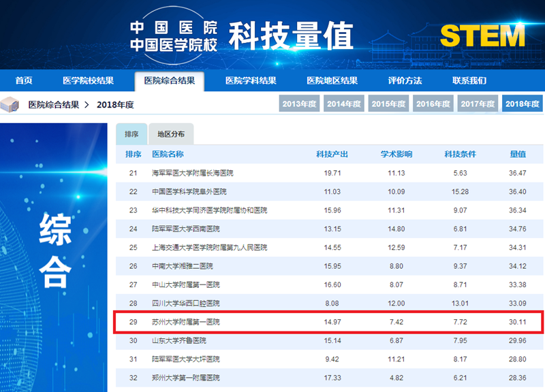
Task: Select the 2016年度 year button
Action: point(433,104)
